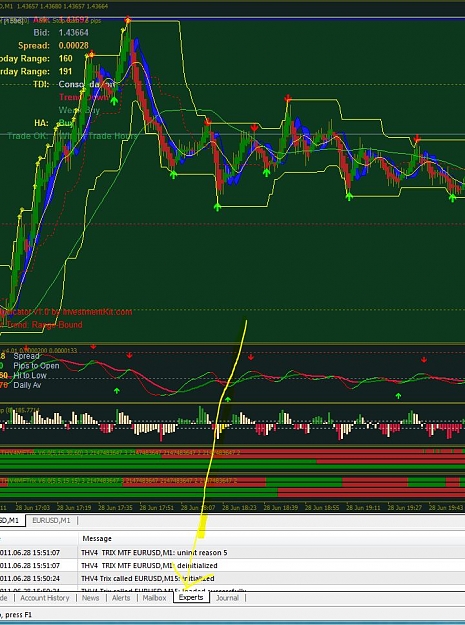Select the 'THV4 Trix called EURUSD,M15' initialized row
Viewport: 465px width, 625px height.
tap(232, 578)
